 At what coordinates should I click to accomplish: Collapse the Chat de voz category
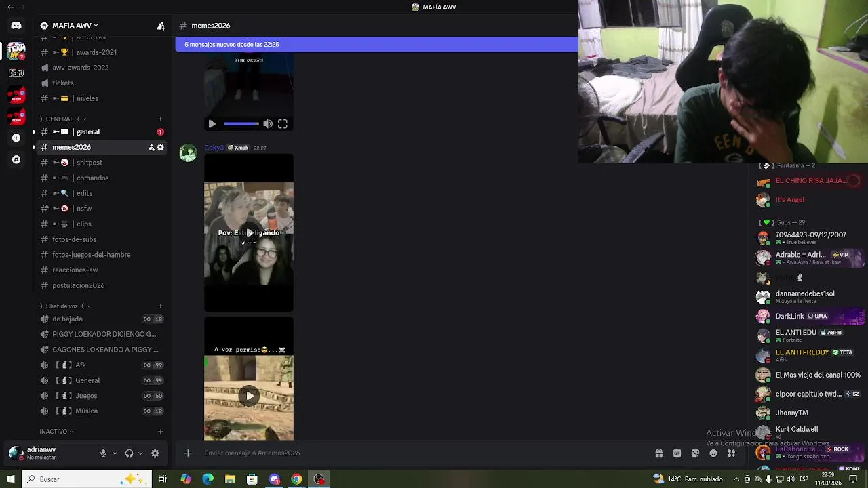click(65, 306)
